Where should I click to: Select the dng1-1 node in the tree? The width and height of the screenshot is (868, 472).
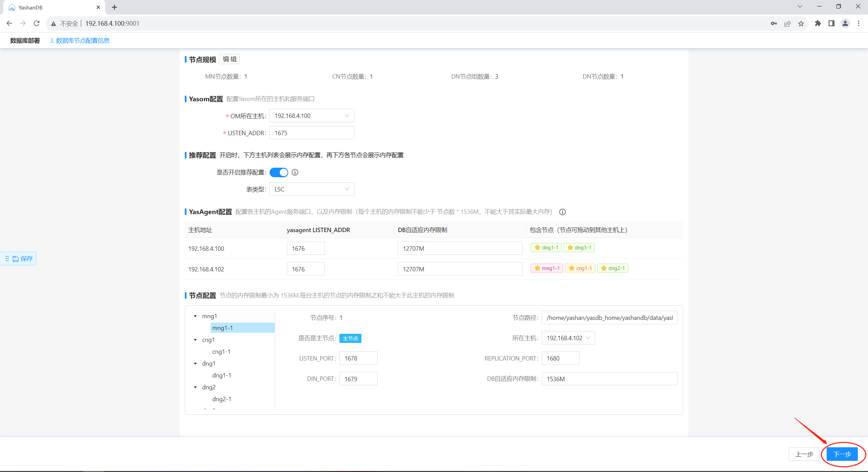222,375
